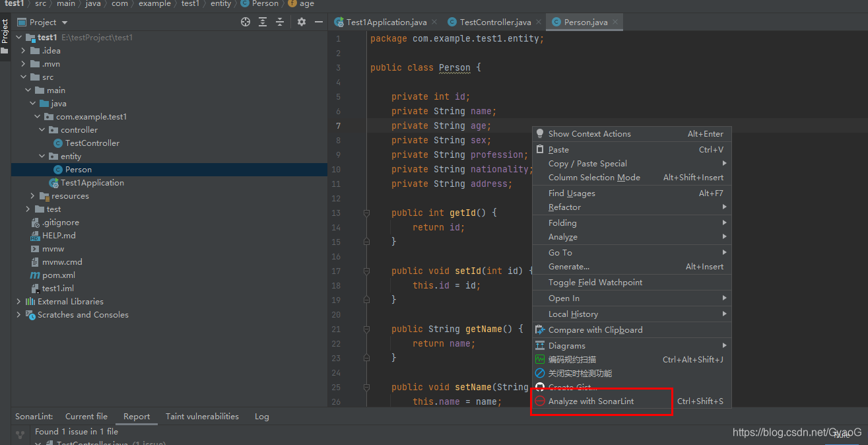Image resolution: width=868 pixels, height=445 pixels.
Task: Collapse the main folder
Action: coord(28,90)
